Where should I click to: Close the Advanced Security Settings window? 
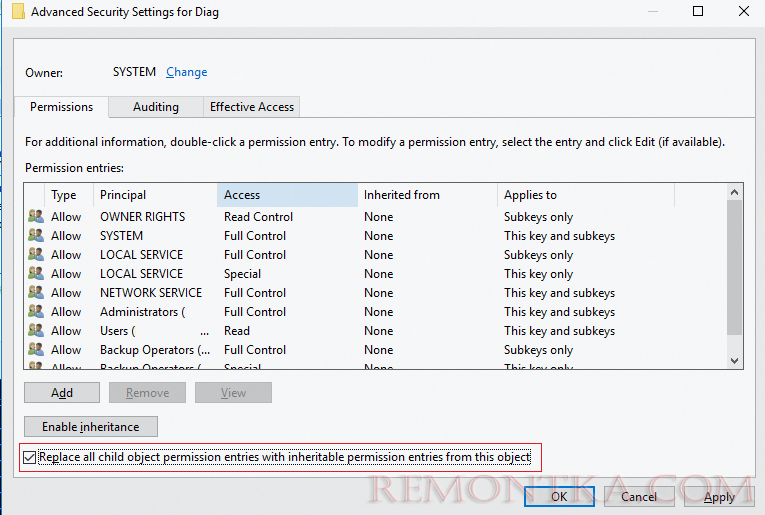pos(744,11)
